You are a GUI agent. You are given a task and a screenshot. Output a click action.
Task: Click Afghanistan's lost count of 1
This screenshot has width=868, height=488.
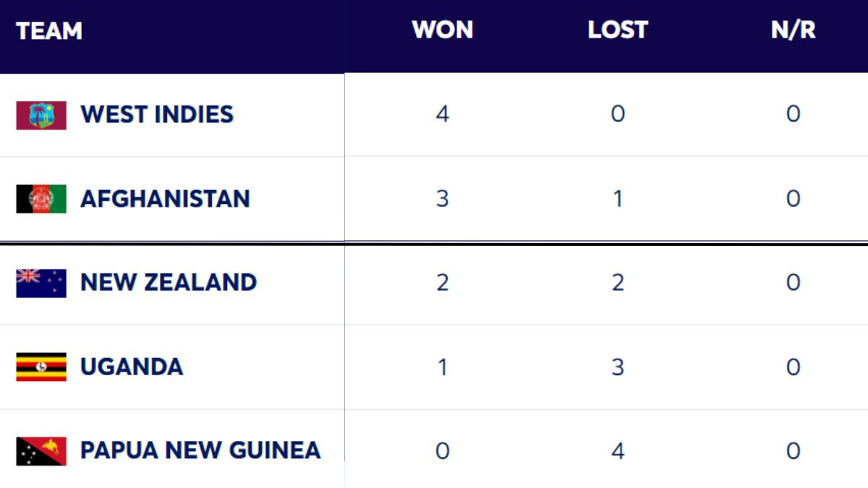click(618, 199)
